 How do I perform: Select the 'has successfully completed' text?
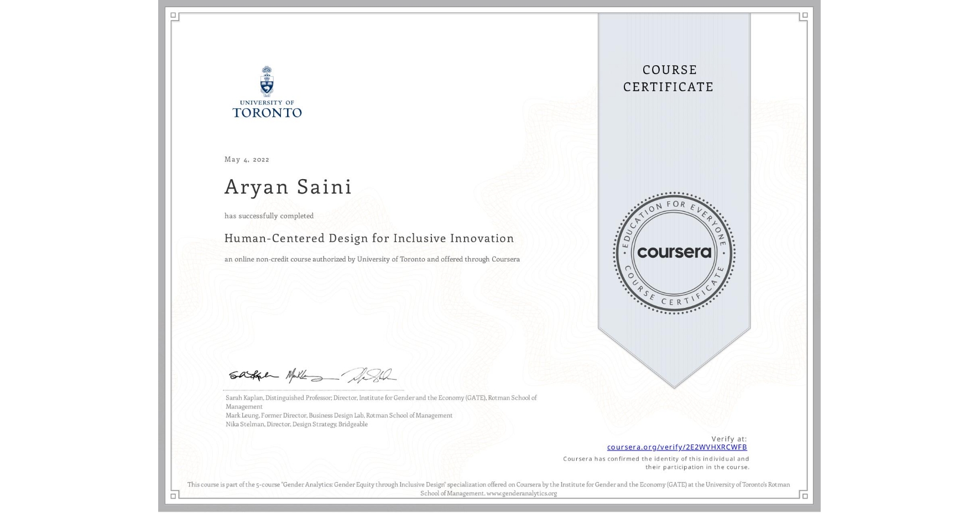tap(268, 216)
